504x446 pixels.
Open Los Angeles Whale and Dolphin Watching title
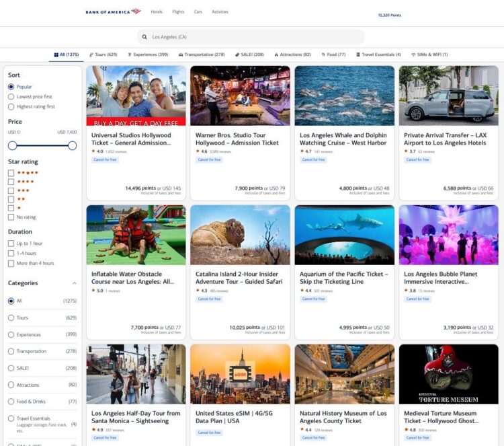click(x=343, y=139)
